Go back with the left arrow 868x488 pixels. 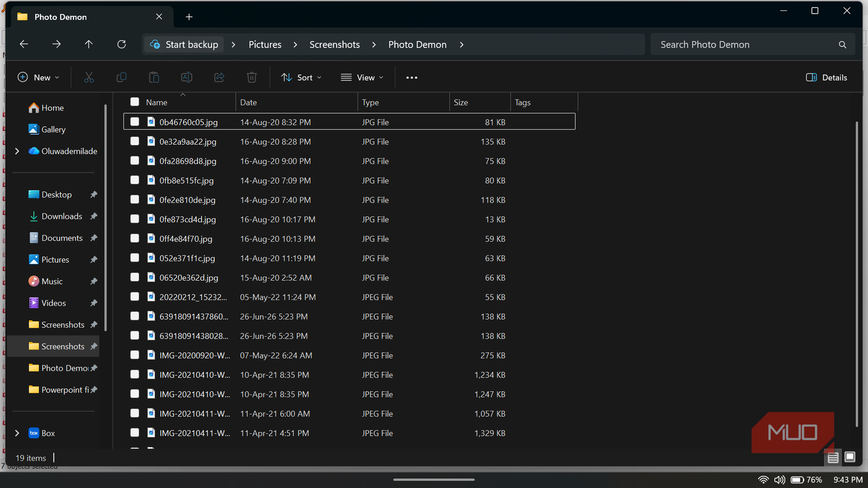pyautogui.click(x=24, y=44)
